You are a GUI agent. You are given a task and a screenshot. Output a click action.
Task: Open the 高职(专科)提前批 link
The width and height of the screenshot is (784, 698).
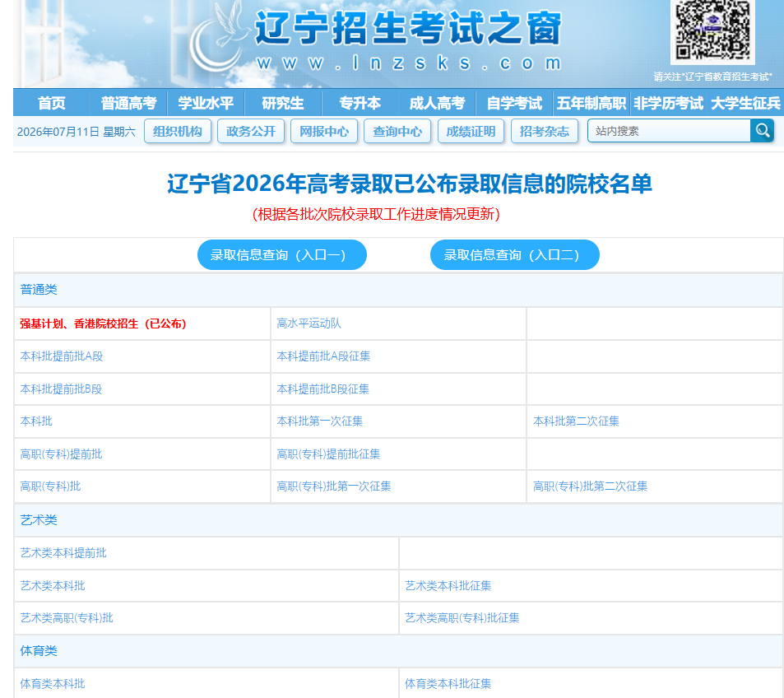[x=61, y=454]
